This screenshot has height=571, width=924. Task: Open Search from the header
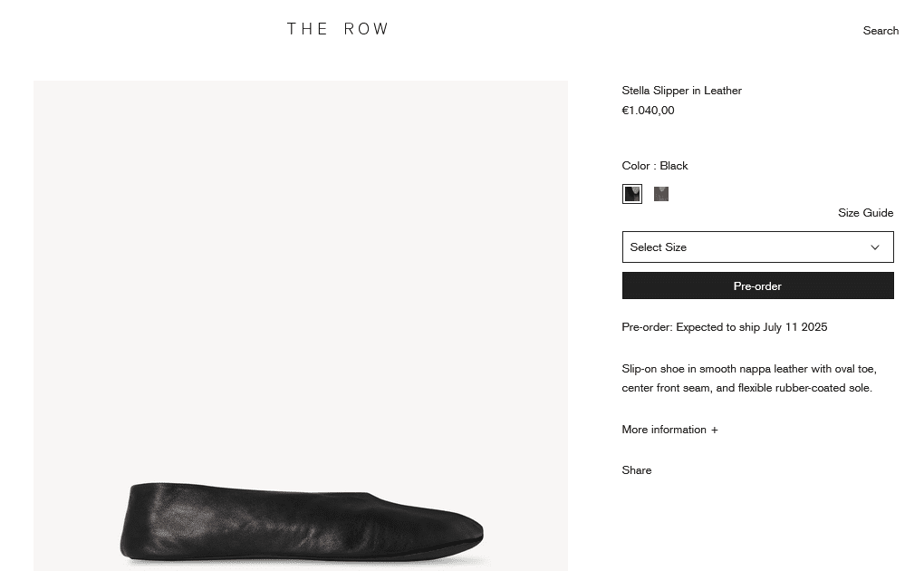click(881, 31)
